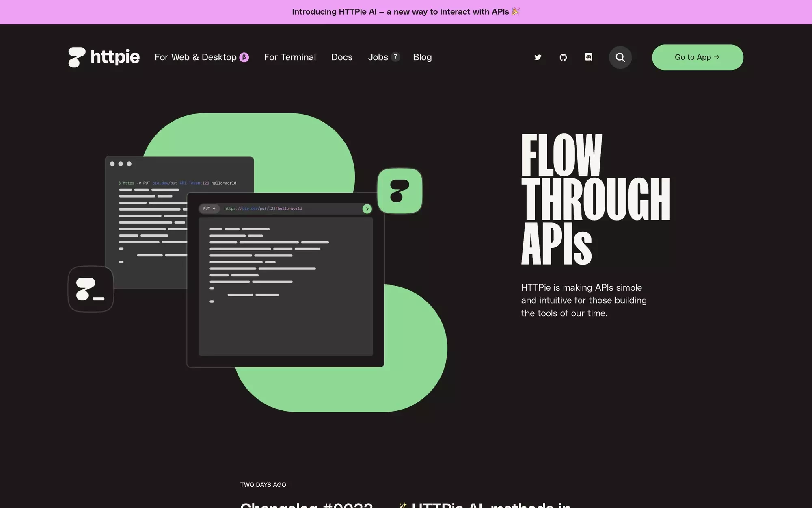Click the Introducing HTTPie AI announcement banner
Image resolution: width=812 pixels, height=508 pixels.
[x=406, y=12]
